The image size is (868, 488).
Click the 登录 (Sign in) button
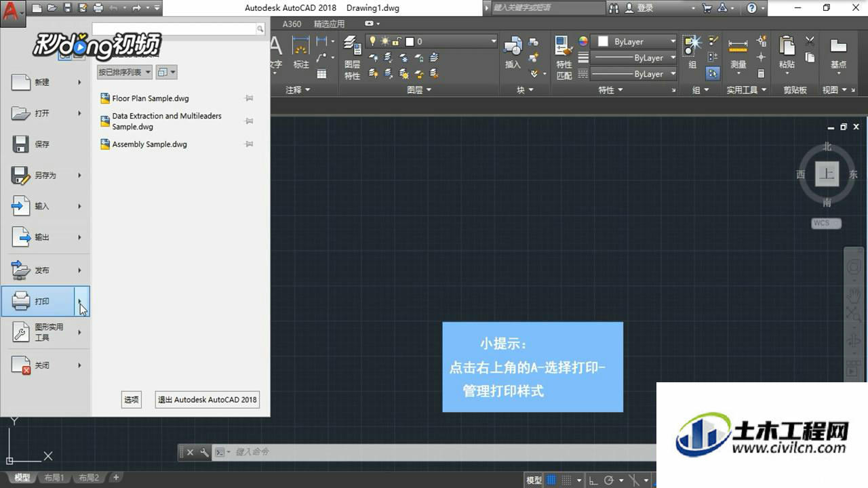(639, 8)
